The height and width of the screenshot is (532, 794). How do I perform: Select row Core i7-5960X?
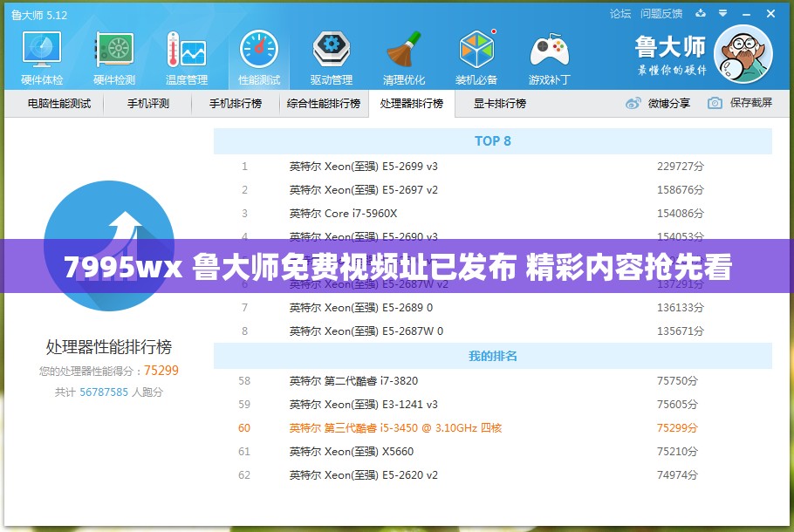point(493,214)
